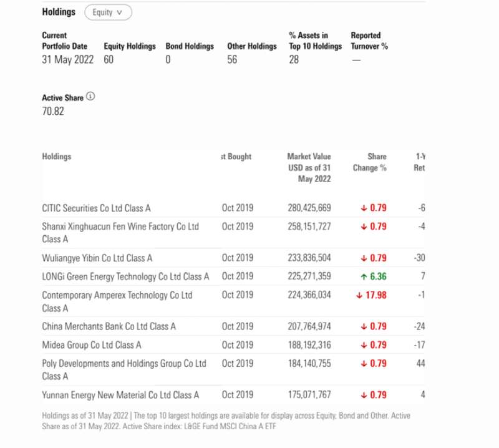Click Wuliangye Yibin market value 233,836,504
The image size is (499, 448).
pyautogui.click(x=309, y=258)
